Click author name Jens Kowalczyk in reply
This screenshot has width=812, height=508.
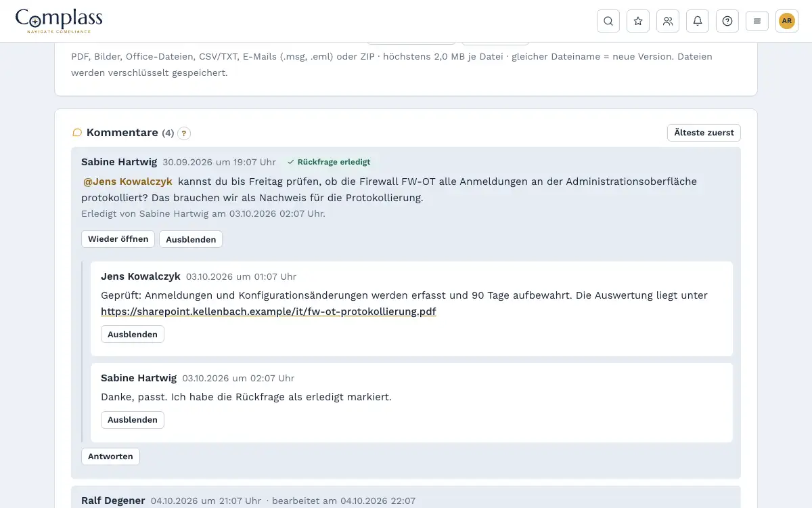click(x=141, y=276)
